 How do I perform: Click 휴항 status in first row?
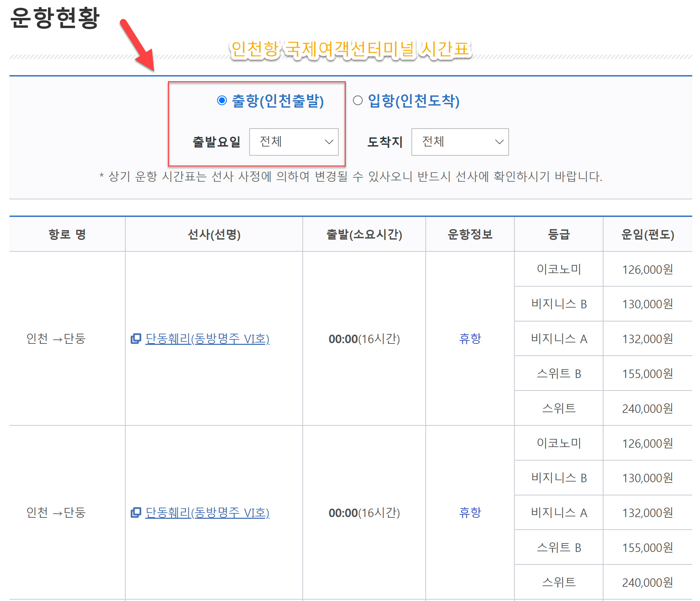(470, 338)
